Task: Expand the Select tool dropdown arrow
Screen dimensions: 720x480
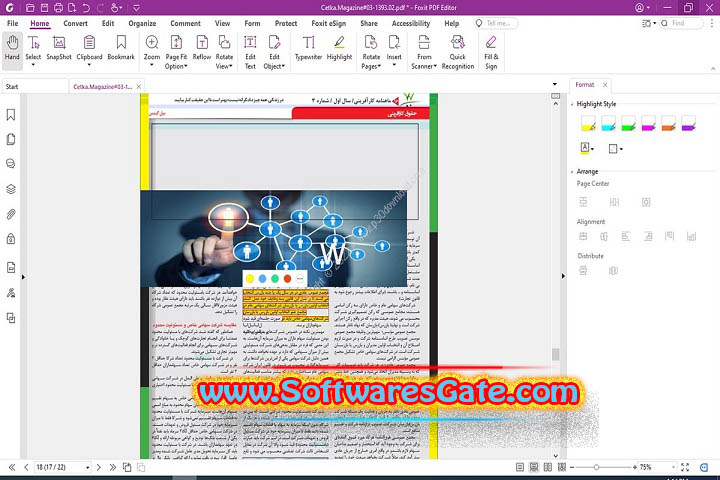Action: 33,65
